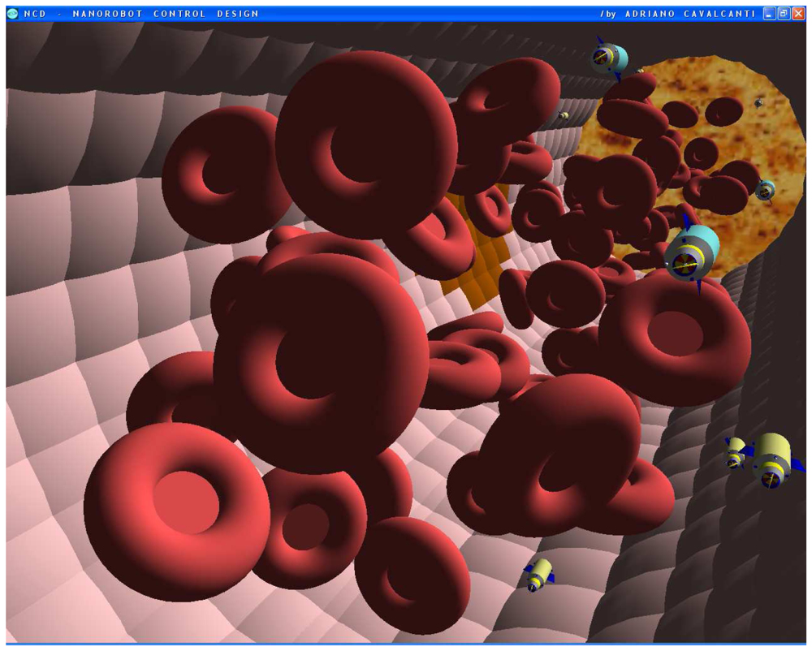812x651 pixels.
Task: Click the NCD app icon in title bar
Action: coord(13,14)
